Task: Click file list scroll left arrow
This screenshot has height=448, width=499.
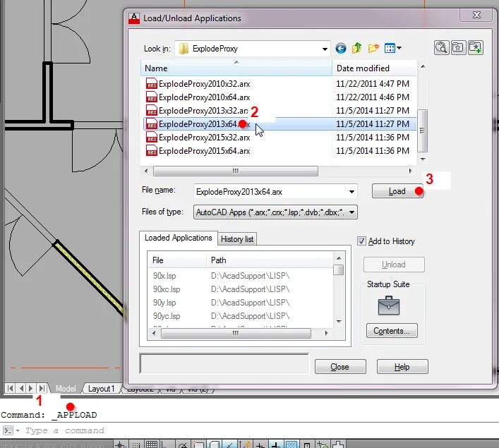Action: [146, 171]
